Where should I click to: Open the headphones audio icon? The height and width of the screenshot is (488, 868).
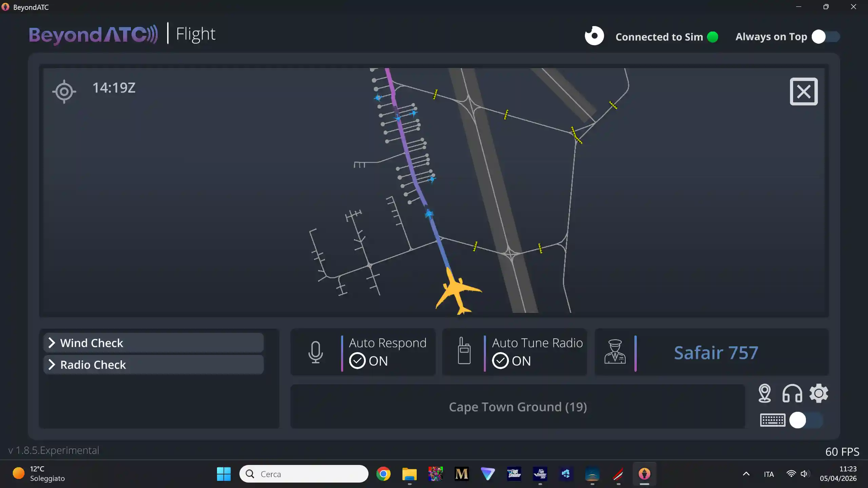pyautogui.click(x=792, y=393)
